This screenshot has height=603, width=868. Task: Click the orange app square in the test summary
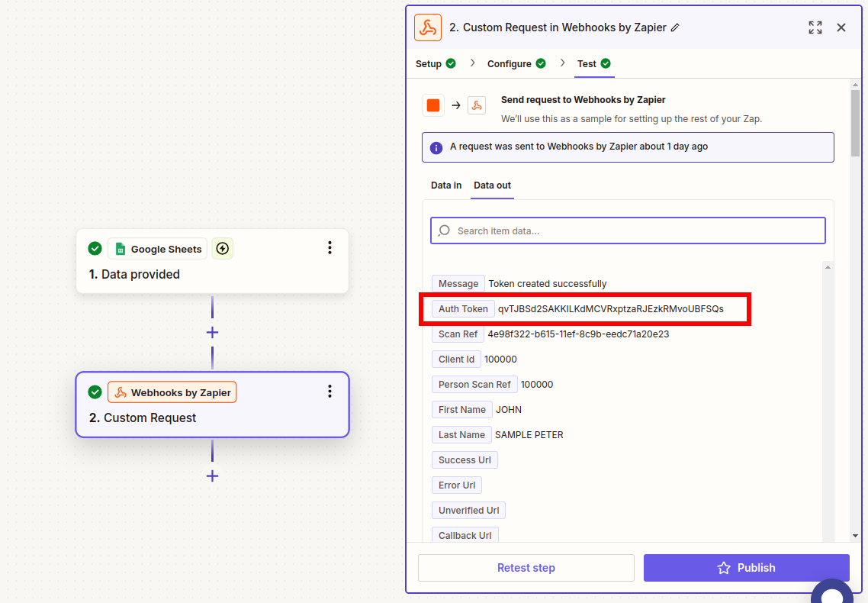click(x=432, y=105)
